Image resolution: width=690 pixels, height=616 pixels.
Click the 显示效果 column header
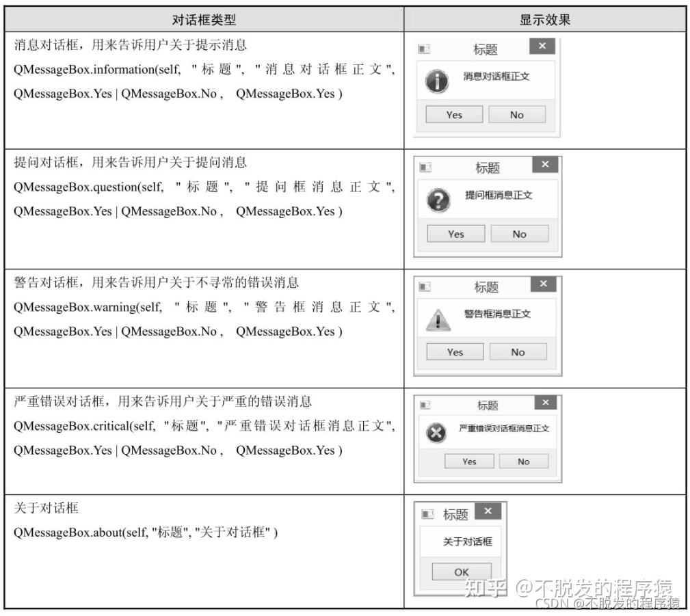544,18
